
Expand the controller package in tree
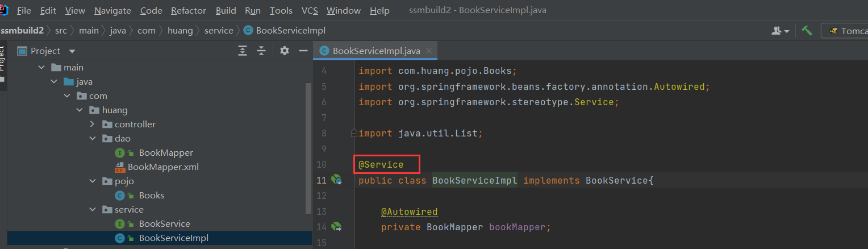coord(93,124)
